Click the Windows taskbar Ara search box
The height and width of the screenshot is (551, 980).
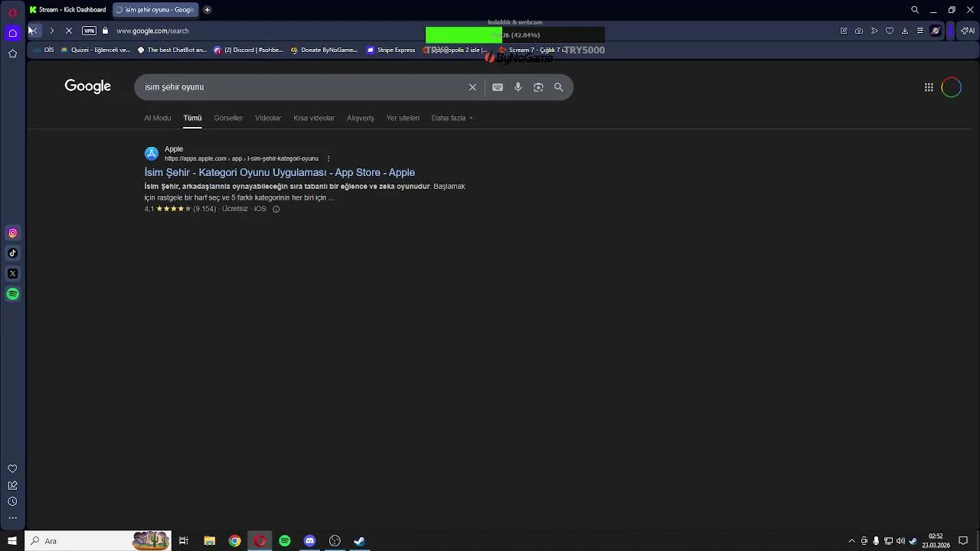[98, 541]
